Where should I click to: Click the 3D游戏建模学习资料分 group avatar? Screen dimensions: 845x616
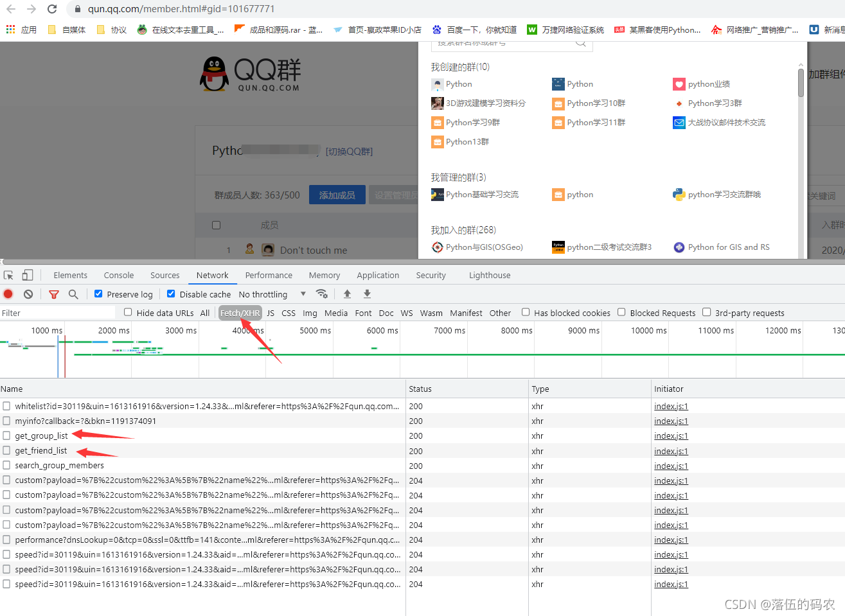pyautogui.click(x=438, y=103)
